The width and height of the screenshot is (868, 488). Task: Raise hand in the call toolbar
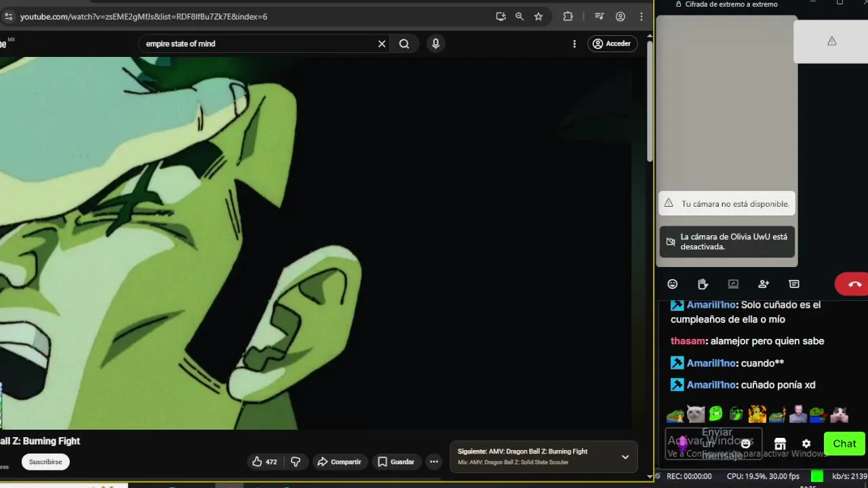[x=703, y=284]
